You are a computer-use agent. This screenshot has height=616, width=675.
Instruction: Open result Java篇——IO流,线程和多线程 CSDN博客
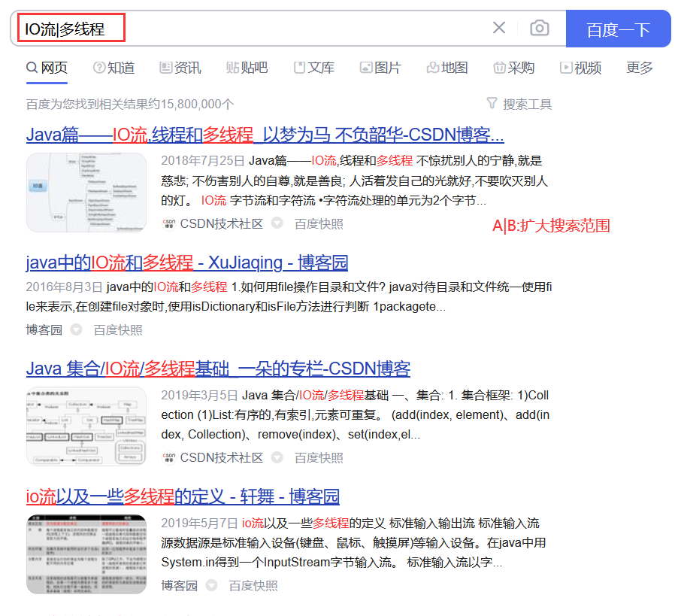[265, 135]
